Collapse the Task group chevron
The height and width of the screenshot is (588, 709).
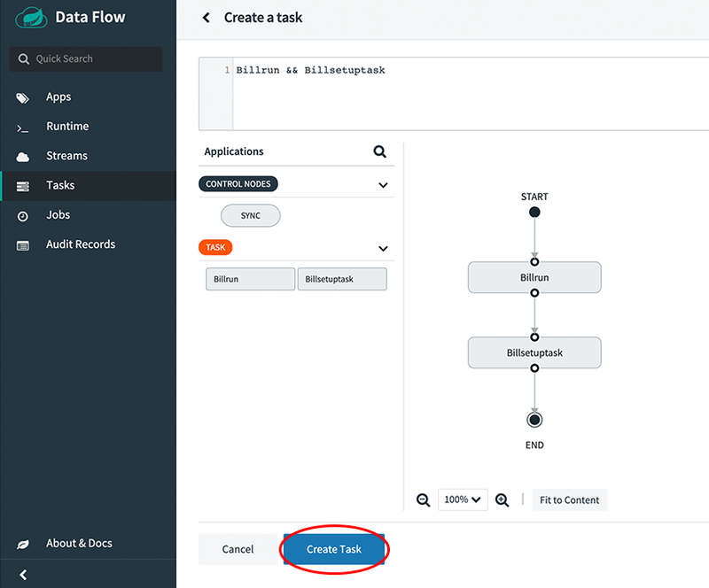tap(383, 248)
